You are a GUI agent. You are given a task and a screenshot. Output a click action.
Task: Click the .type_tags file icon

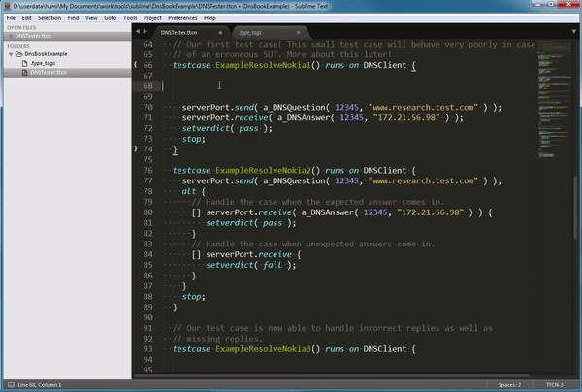(x=25, y=63)
